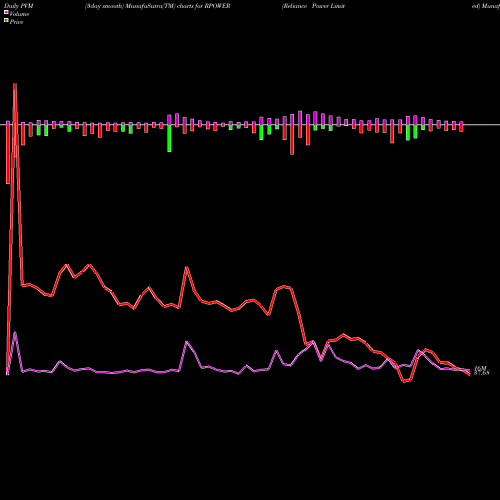500x500 pixels.
Task: Select the Price legend label
Action: point(16,22)
